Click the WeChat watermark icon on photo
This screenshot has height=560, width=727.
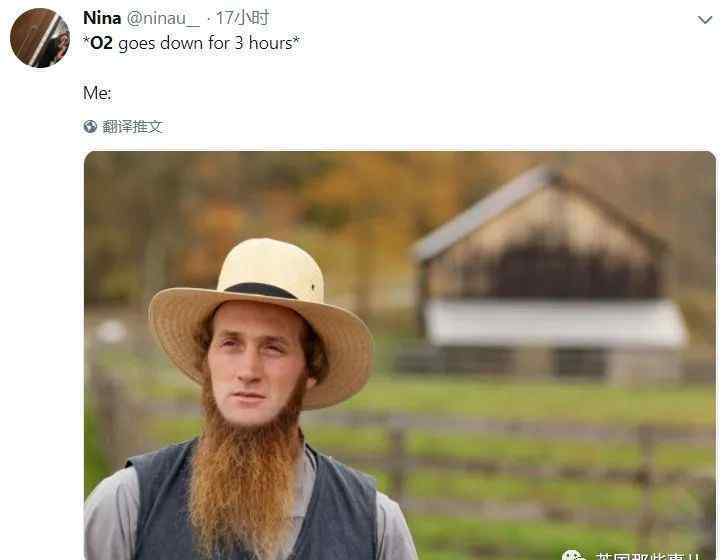(x=573, y=555)
